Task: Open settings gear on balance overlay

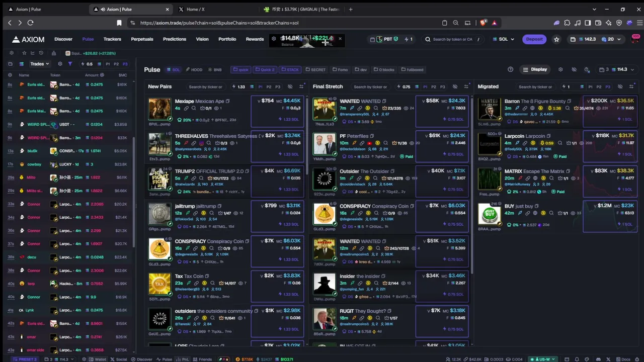Action: point(274,39)
